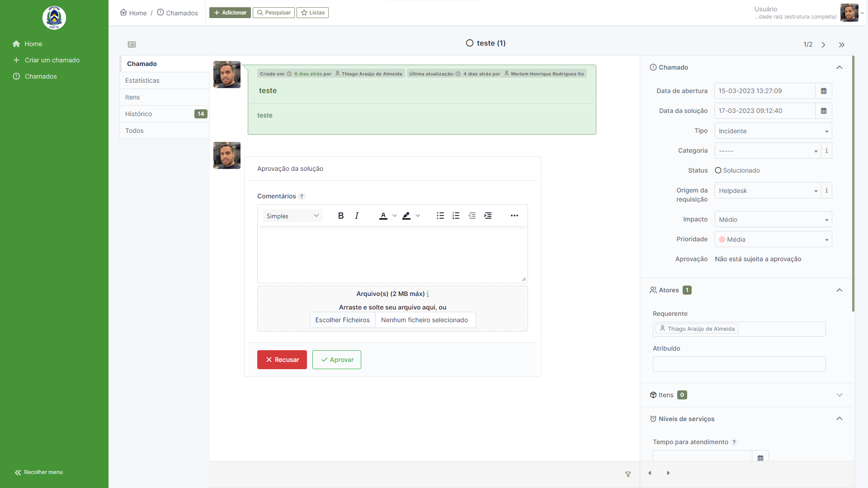
Task: Open the Tipo dropdown showing Incidente
Action: coord(773,131)
